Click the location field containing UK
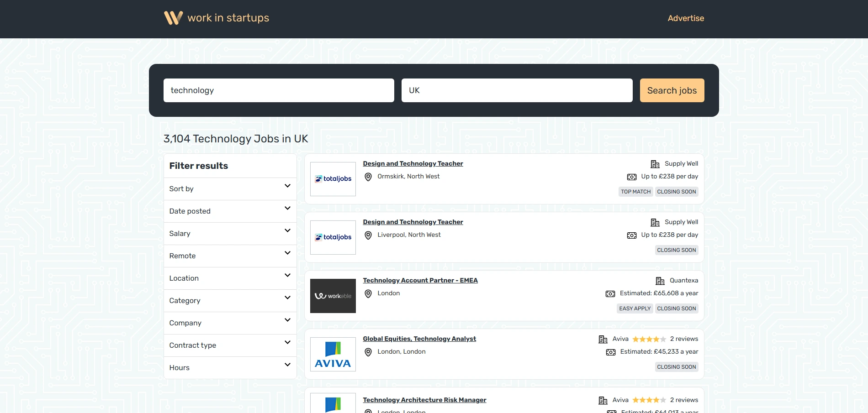 (x=517, y=90)
